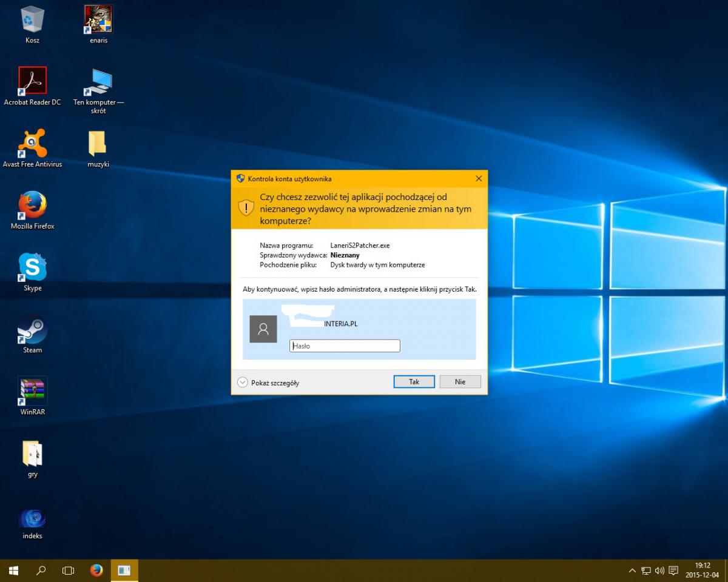Launch the enaris desktop shortcut
The image size is (728, 582).
(98, 25)
